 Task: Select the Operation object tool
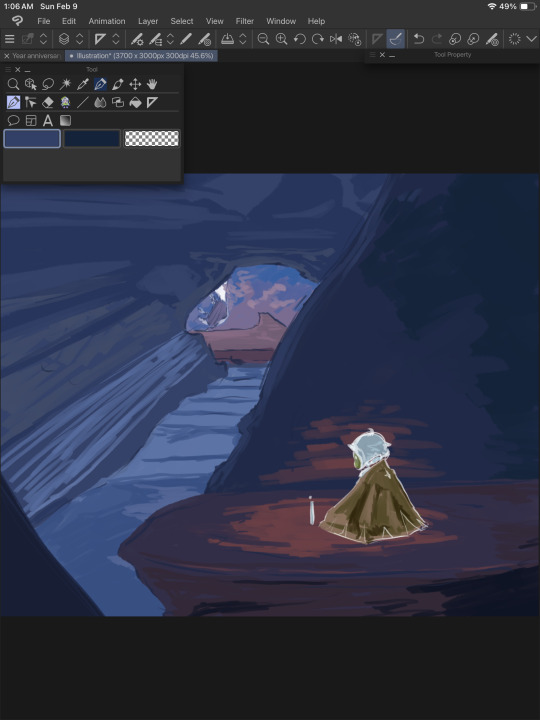click(30, 84)
